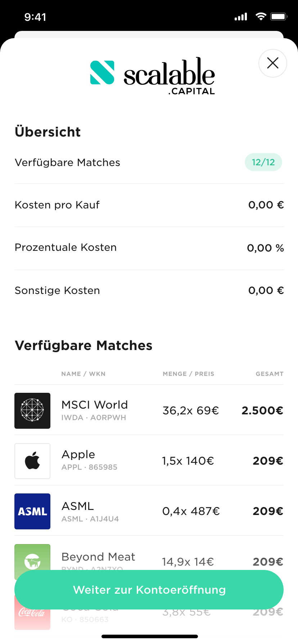Viewport: 298px width, 644px height.
Task: Tap the Apple stock logo
Action: (x=32, y=461)
